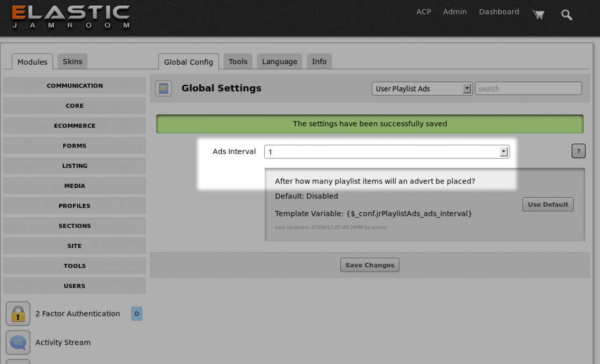Image resolution: width=600 pixels, height=364 pixels.
Task: Expand the Ecommerce module category
Action: coord(75,126)
